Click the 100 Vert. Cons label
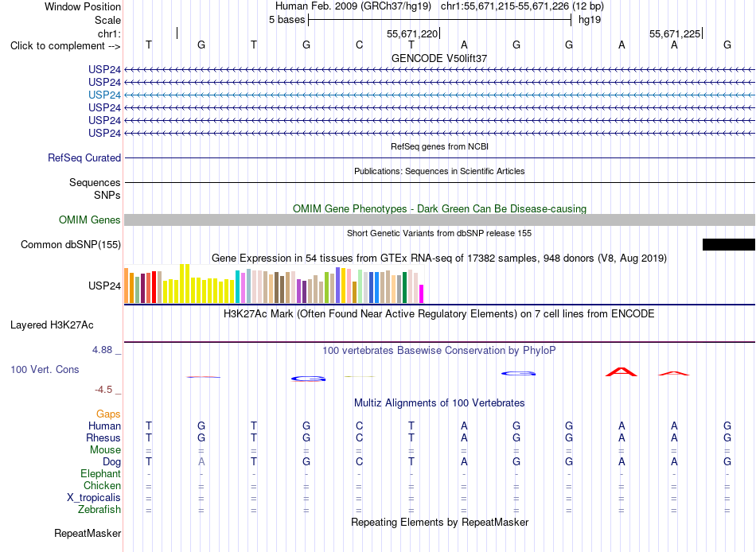 (45, 370)
